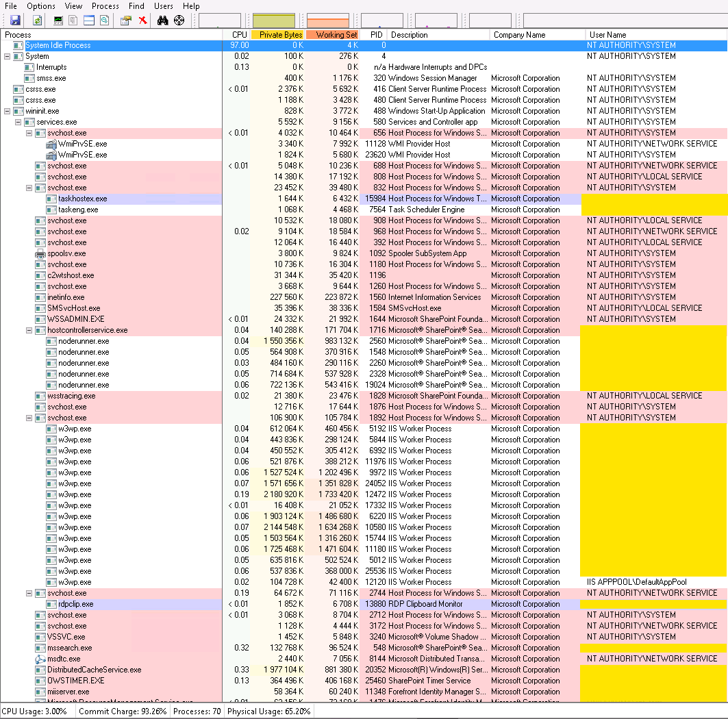Collapse svchost.exe PID 832 children
The width and height of the screenshot is (728, 719).
(29, 188)
